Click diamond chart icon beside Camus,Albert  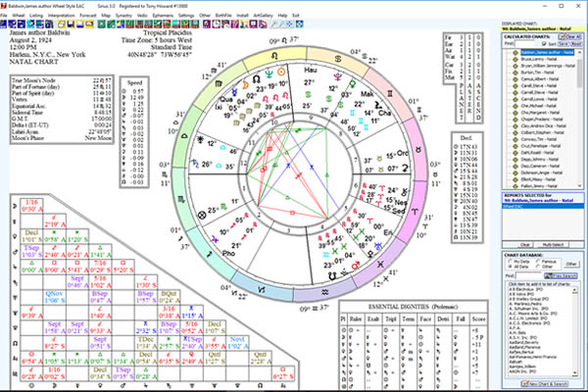tap(515, 79)
